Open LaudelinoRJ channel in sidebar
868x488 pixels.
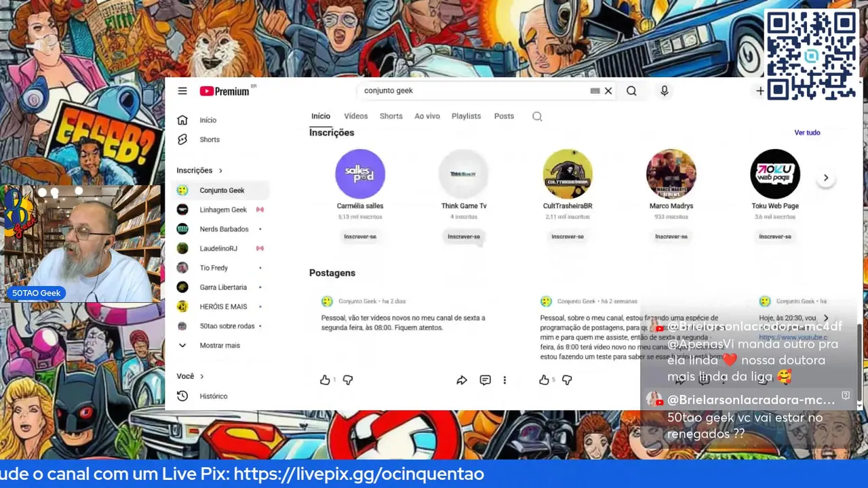[x=220, y=249]
